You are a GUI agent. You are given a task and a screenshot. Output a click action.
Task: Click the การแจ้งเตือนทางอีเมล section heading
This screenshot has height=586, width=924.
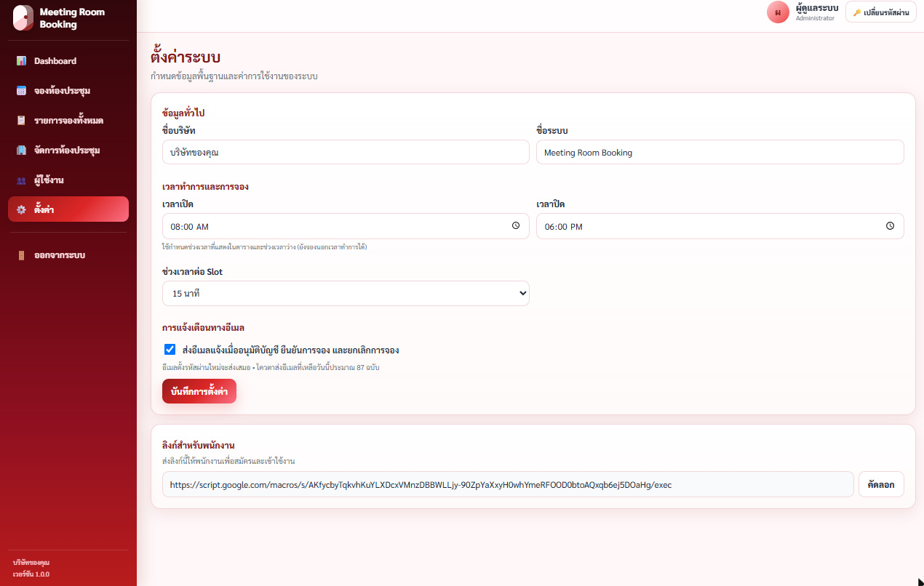point(203,327)
